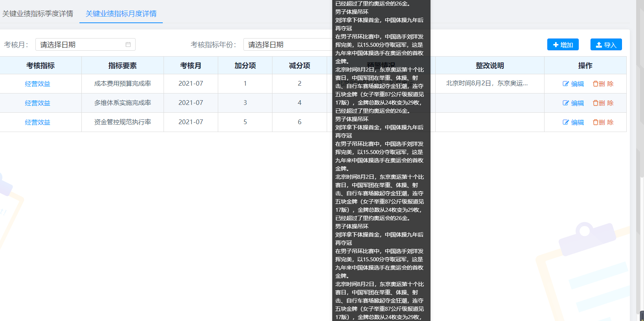Image resolution: width=644 pixels, height=321 pixels.
Task: Click 减分项 value 2
Action: point(300,83)
